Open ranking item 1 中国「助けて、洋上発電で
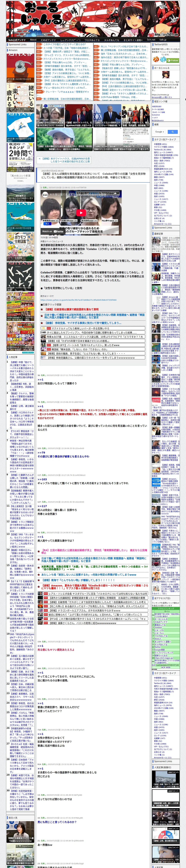Viewport: 186px width, 868px height. click(22, 371)
